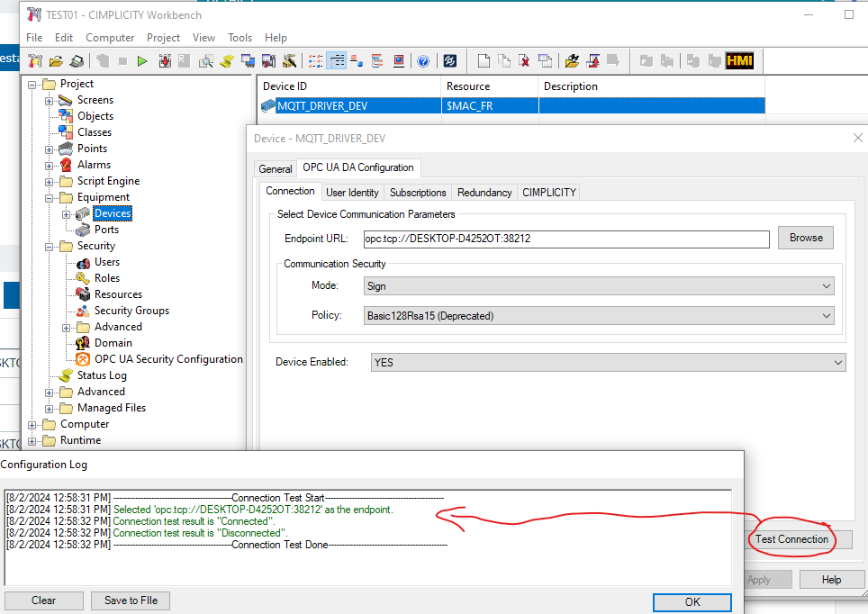Collapse the Project root node
This screenshot has width=868, height=614.
32,85
